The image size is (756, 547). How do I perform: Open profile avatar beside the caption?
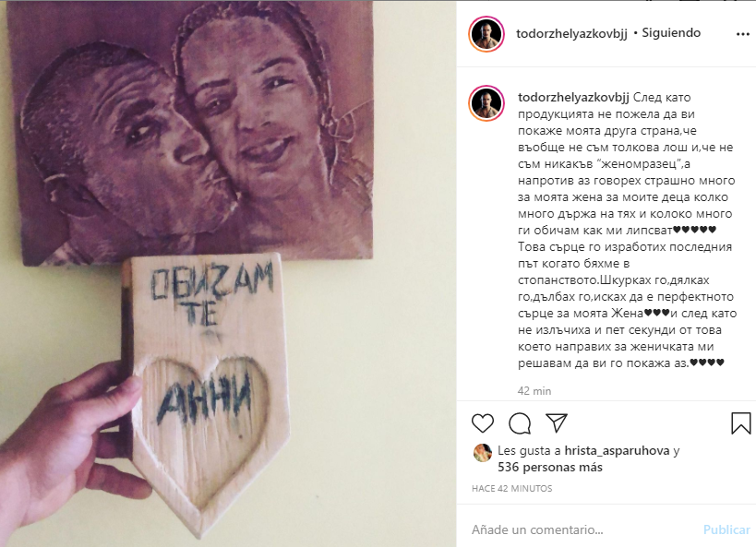[x=486, y=103]
